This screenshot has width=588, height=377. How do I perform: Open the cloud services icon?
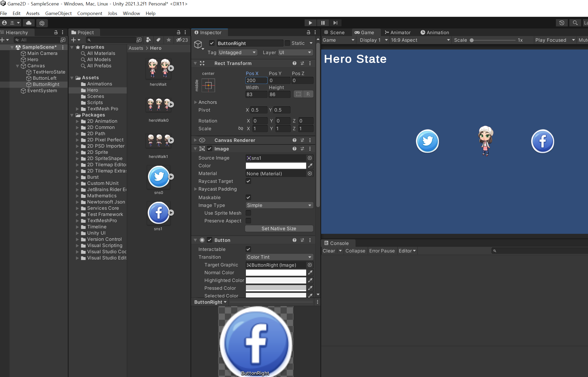[x=29, y=23]
